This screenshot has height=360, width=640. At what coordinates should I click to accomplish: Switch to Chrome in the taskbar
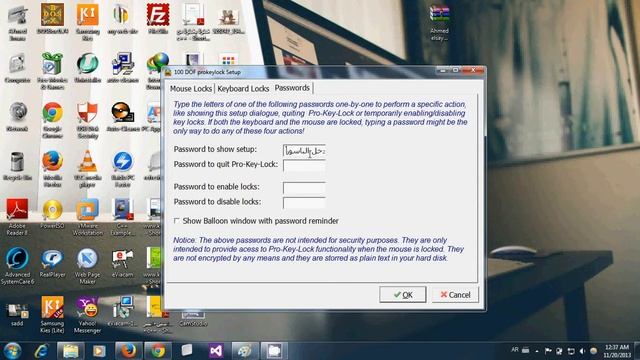(158, 351)
